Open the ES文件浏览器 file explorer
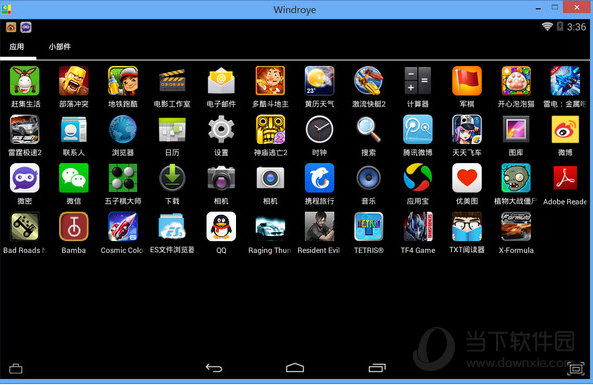This screenshot has width=593, height=385. pos(172,226)
